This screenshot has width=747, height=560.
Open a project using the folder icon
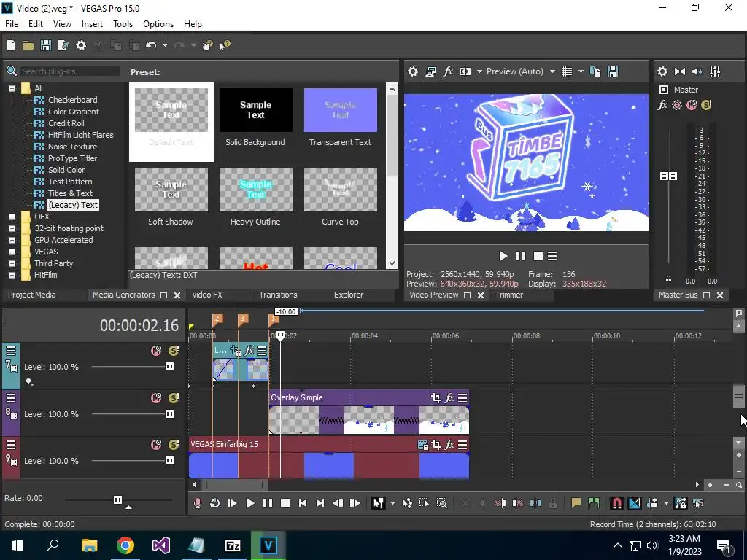point(28,45)
